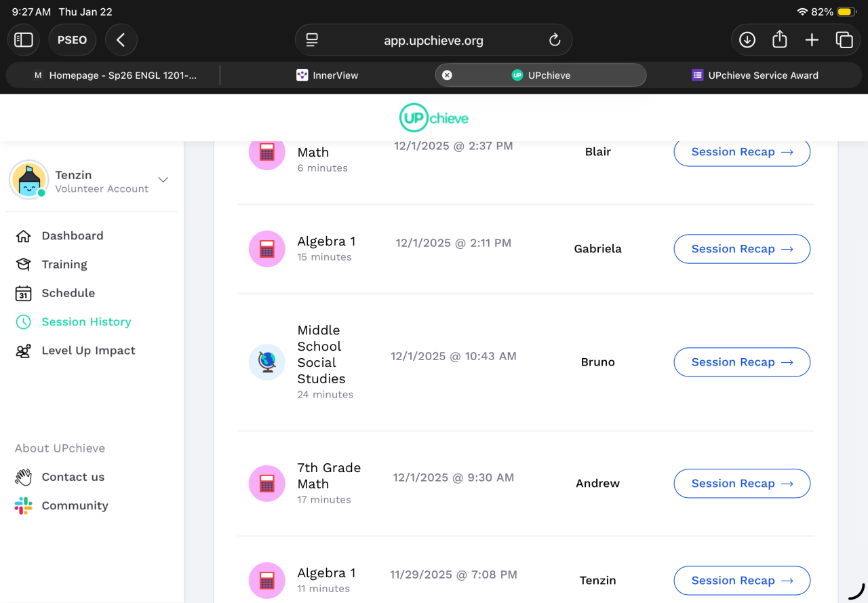This screenshot has height=603, width=868.
Task: Expand the Tenzin account dropdown chevron
Action: click(163, 180)
